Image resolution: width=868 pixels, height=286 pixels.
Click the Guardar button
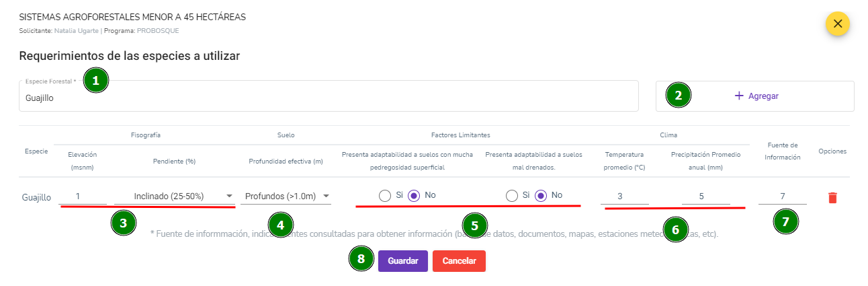(x=403, y=261)
